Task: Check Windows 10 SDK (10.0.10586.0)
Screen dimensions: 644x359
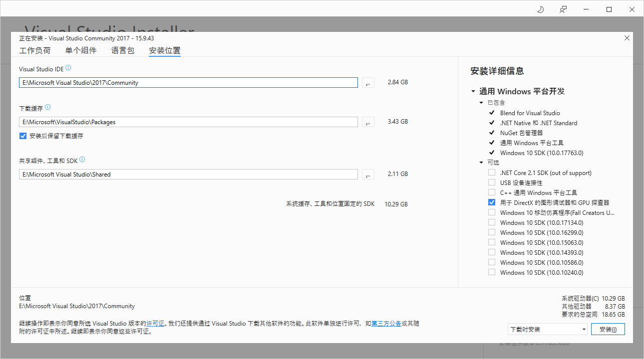Action: pyautogui.click(x=492, y=262)
